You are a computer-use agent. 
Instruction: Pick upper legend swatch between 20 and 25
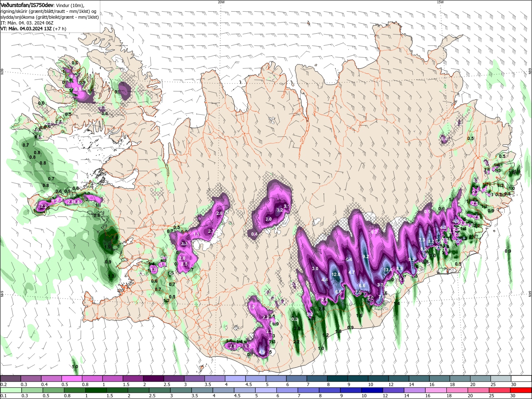coord(480,378)
